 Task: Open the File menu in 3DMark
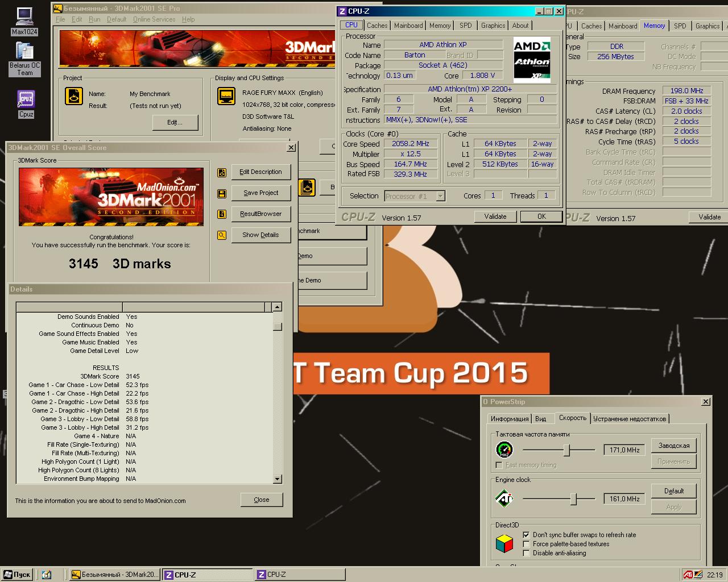pyautogui.click(x=60, y=19)
